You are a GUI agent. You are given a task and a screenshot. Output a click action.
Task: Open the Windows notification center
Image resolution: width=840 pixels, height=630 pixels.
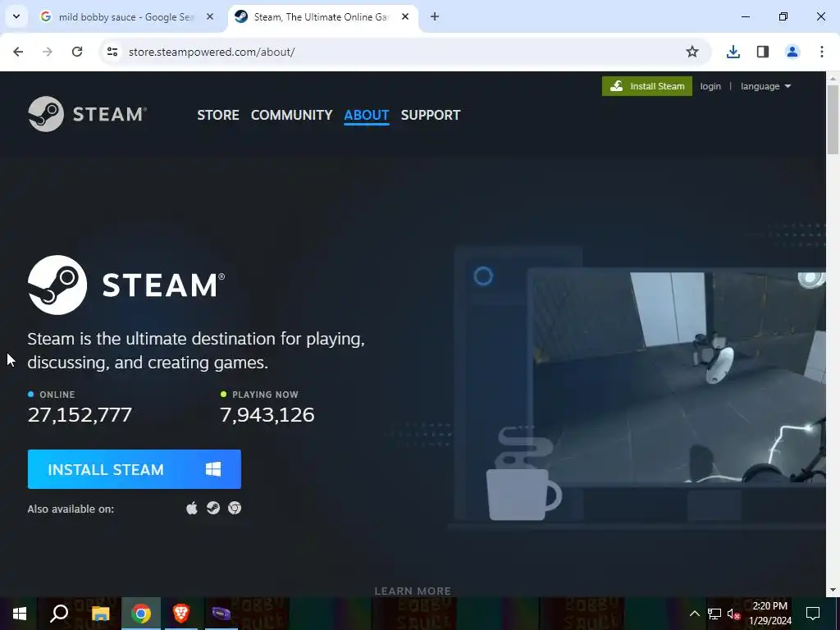pyautogui.click(x=813, y=614)
